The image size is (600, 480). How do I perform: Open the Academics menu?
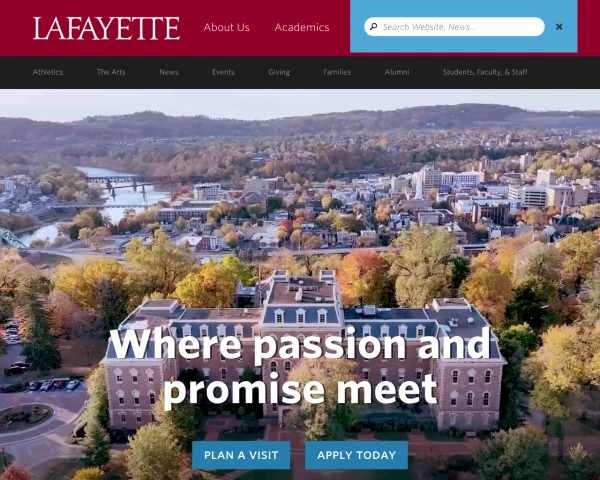pyautogui.click(x=302, y=27)
